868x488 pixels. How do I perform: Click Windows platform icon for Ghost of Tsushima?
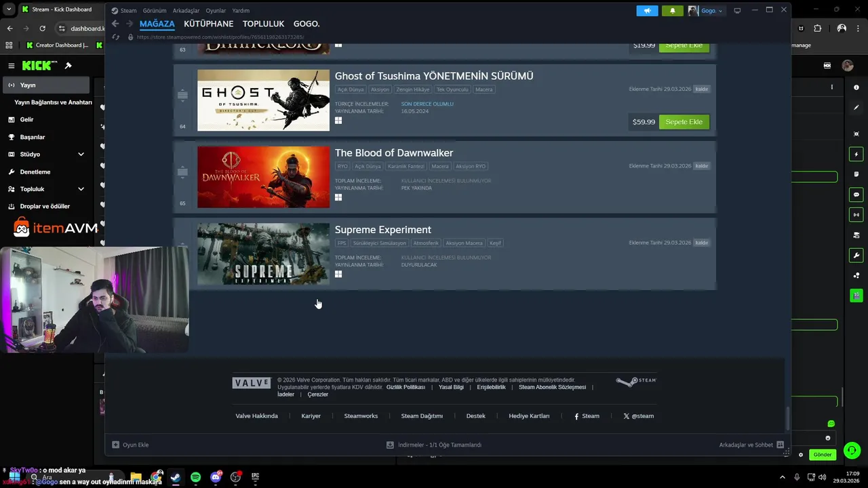[338, 121]
